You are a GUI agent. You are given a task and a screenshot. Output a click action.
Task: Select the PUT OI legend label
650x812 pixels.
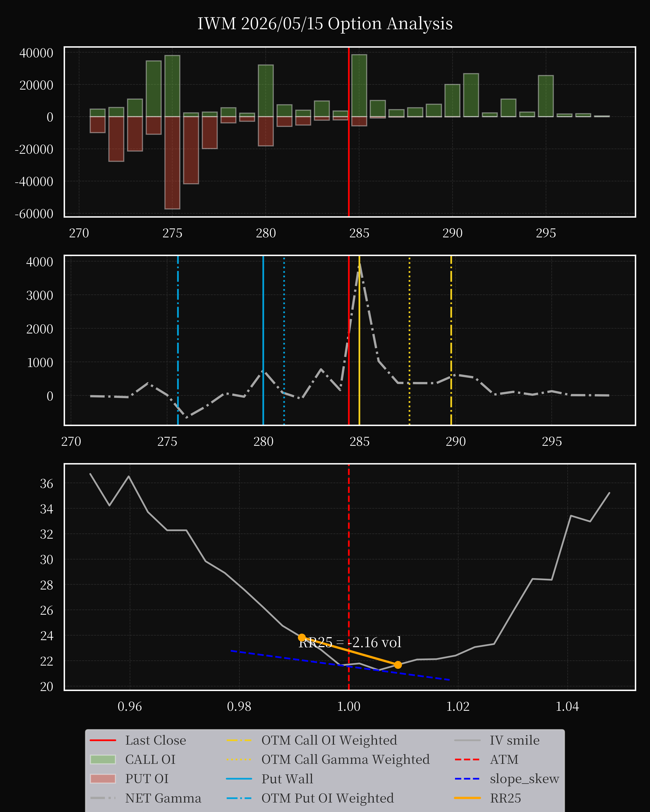pyautogui.click(x=147, y=779)
